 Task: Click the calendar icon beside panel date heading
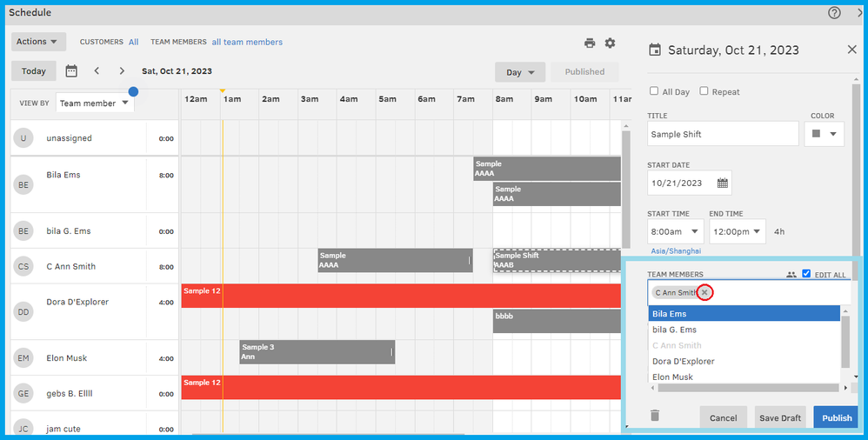click(x=655, y=50)
